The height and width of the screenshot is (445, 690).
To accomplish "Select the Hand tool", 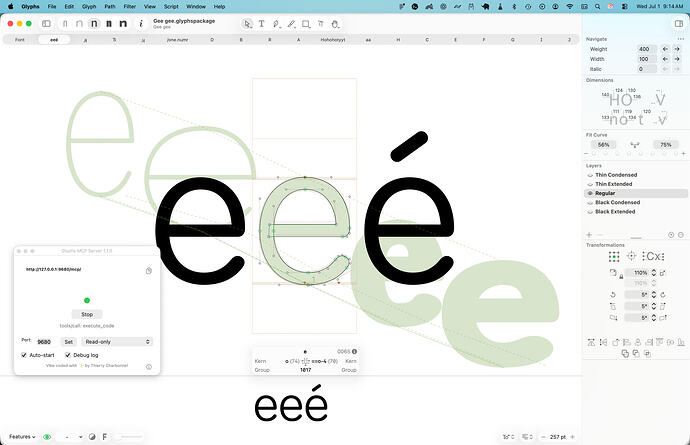I will [335, 24].
